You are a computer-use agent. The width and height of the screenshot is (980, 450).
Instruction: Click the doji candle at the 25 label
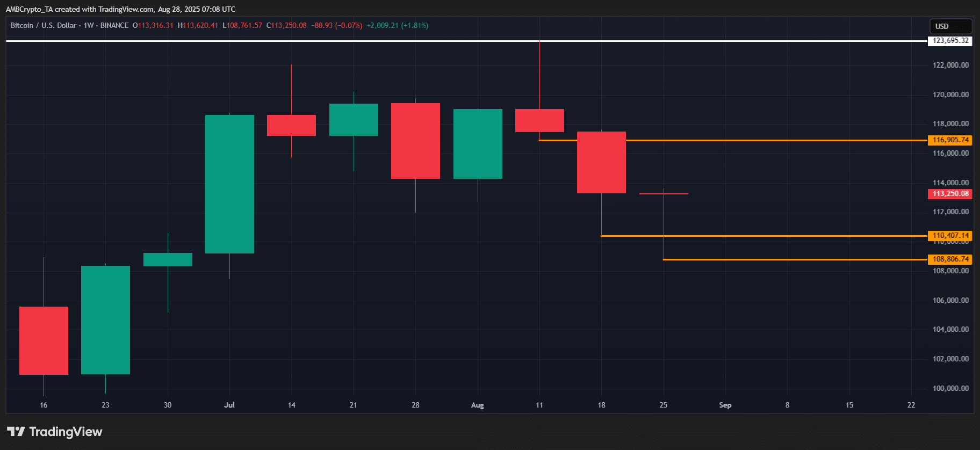pos(664,194)
